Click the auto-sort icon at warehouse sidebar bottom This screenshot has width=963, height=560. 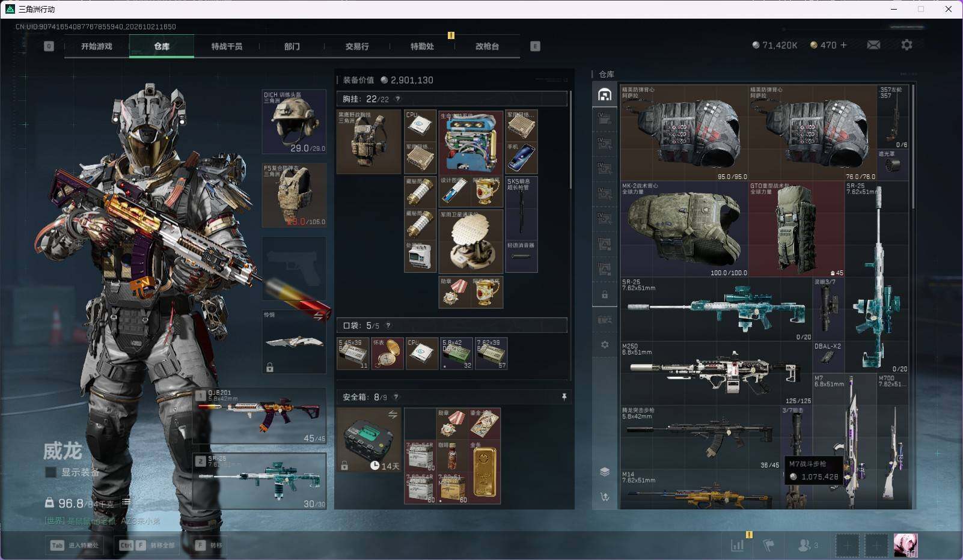pyautogui.click(x=605, y=496)
